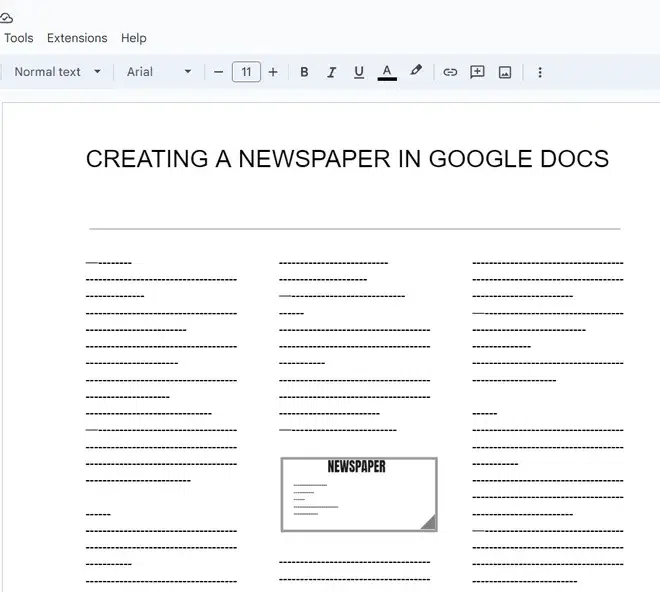Screen dimensions: 660x592
Task: Open the highlight color pen tool
Action: pos(416,71)
